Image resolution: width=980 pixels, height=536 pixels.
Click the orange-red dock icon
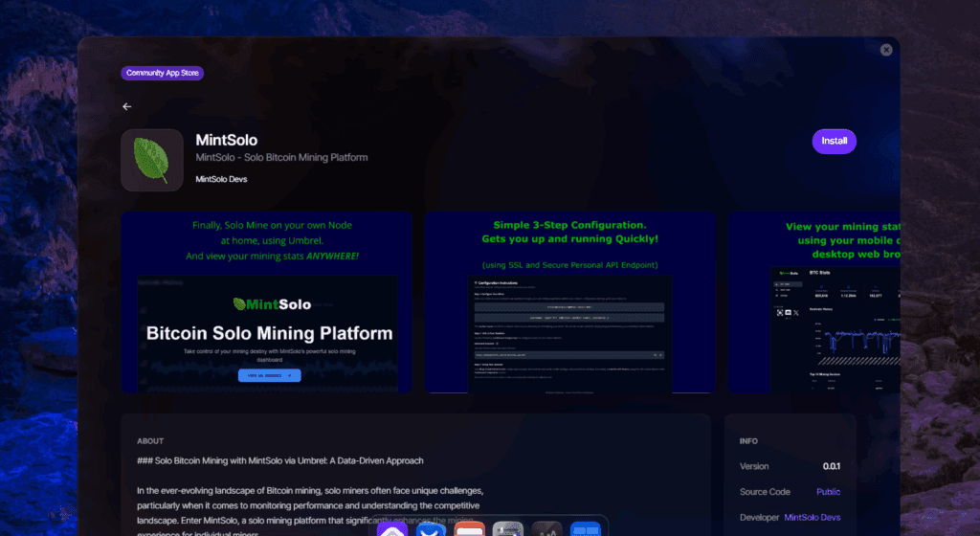[x=469, y=529]
